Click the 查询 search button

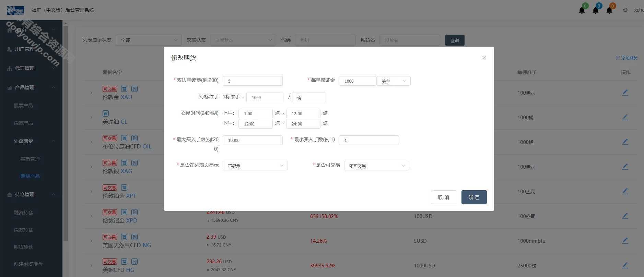(x=455, y=40)
